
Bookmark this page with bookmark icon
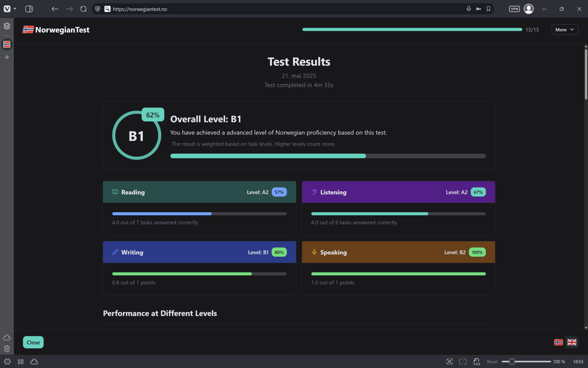pyautogui.click(x=488, y=9)
